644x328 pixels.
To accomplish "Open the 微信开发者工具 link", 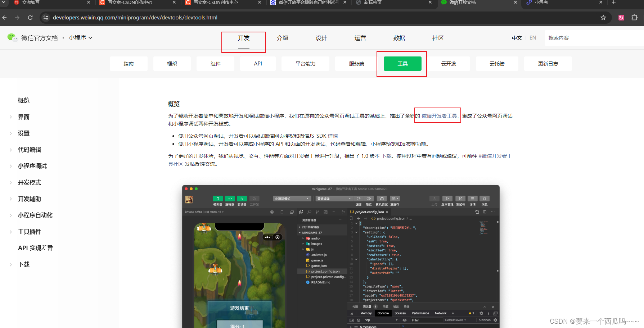I will 439,116.
